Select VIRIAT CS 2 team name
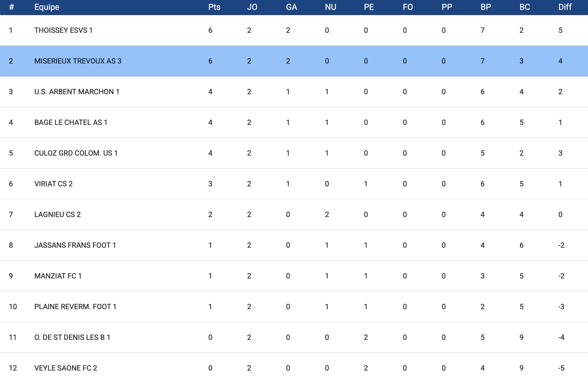The width and height of the screenshot is (588, 382). [53, 184]
